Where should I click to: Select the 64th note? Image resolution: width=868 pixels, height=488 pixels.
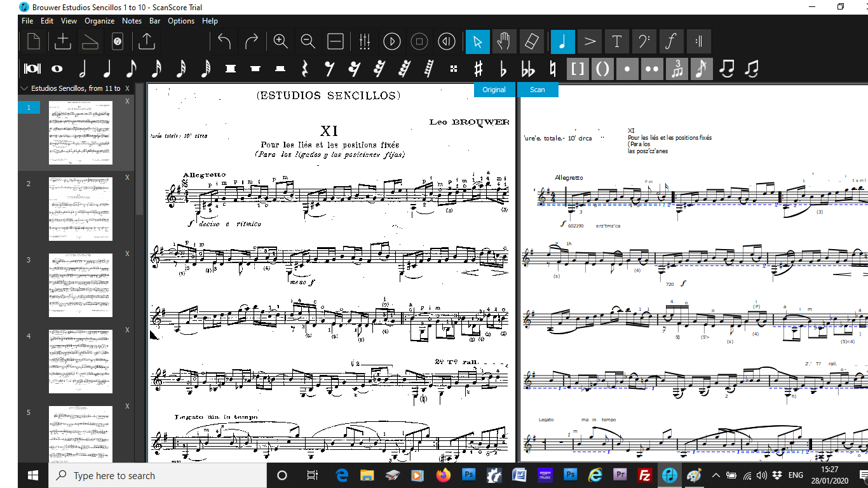click(x=206, y=69)
